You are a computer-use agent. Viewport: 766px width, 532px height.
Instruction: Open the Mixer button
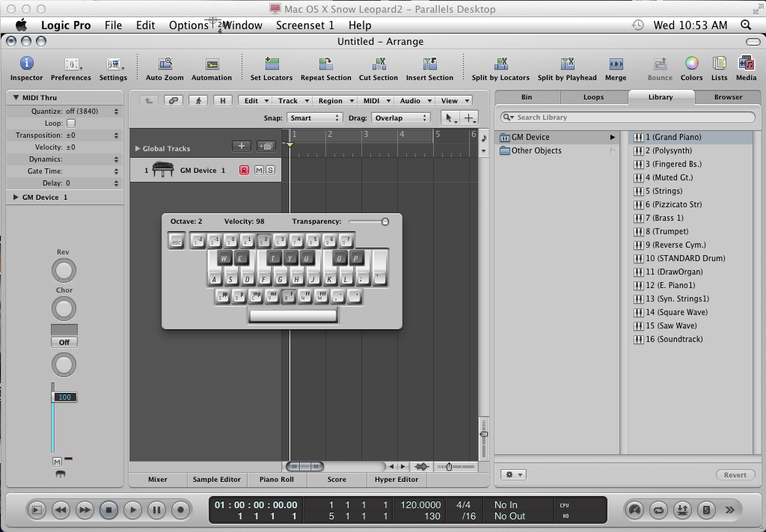pyautogui.click(x=158, y=480)
